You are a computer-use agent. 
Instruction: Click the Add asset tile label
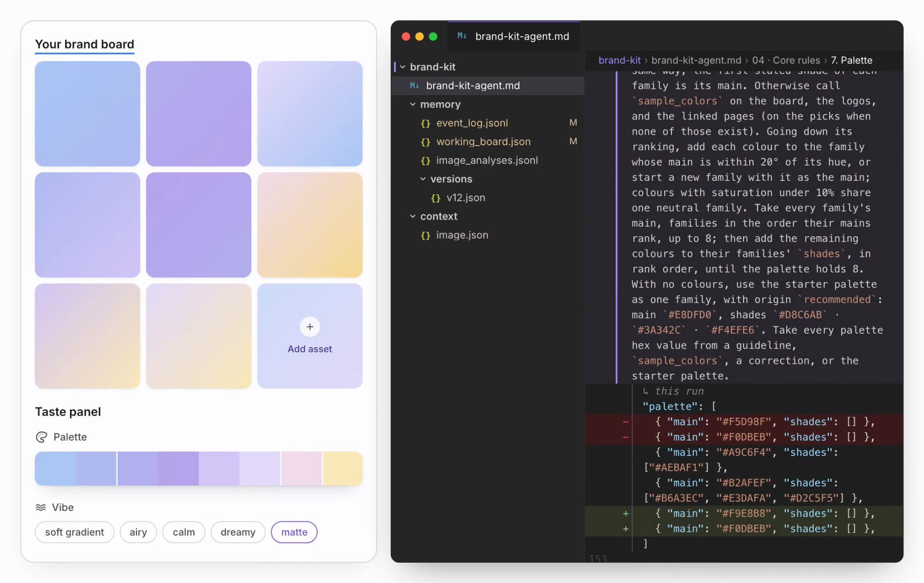point(310,349)
